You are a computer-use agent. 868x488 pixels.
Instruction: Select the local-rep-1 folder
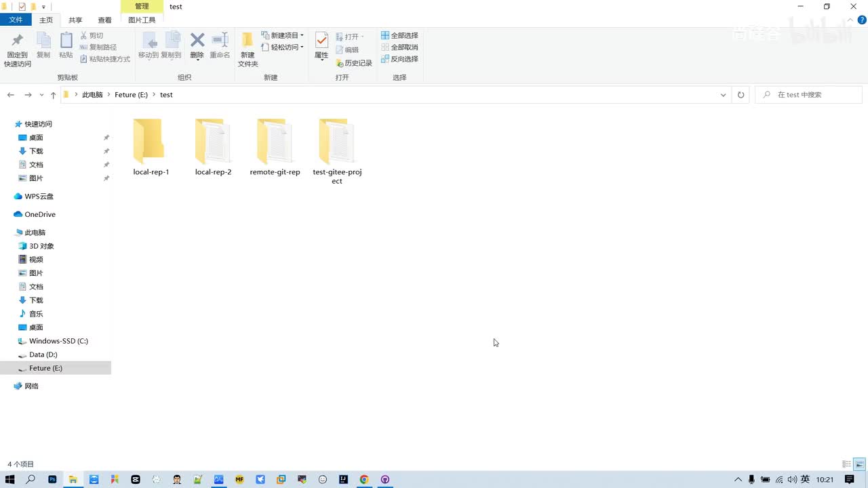click(x=151, y=148)
